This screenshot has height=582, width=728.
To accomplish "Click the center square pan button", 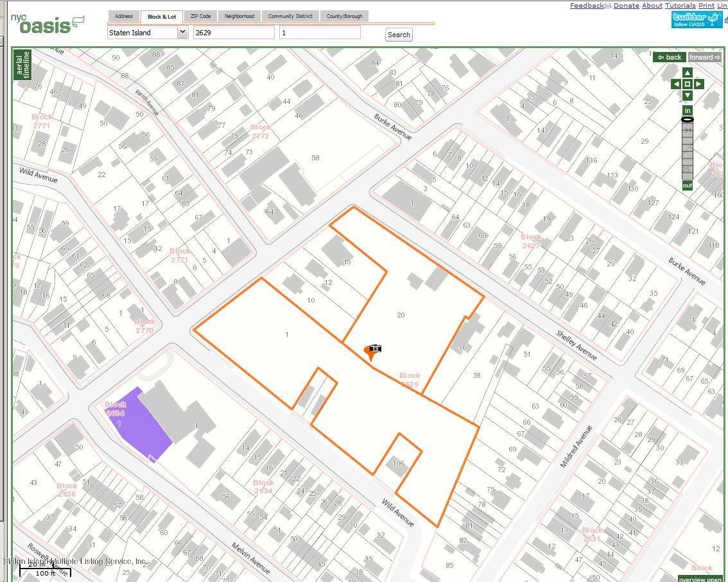I will (x=687, y=84).
